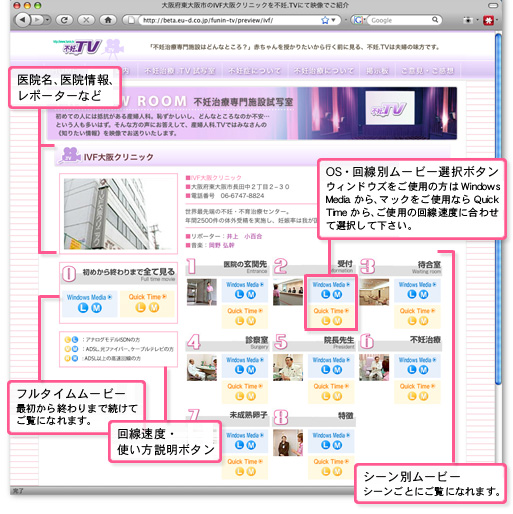Click the scene 1 entrance thumbnail
Viewport: 513px width, 514px height.
coord(202,292)
